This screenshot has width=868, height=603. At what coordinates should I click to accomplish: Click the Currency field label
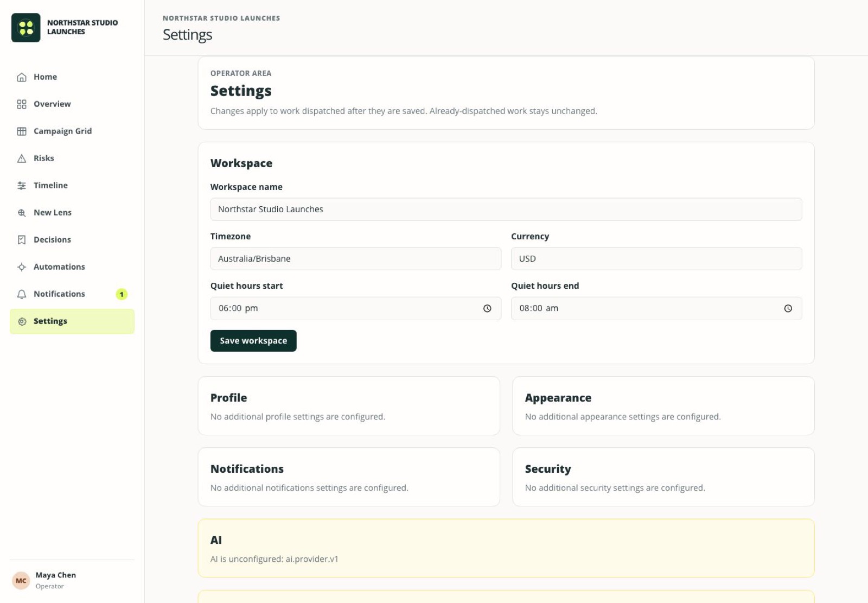point(530,237)
